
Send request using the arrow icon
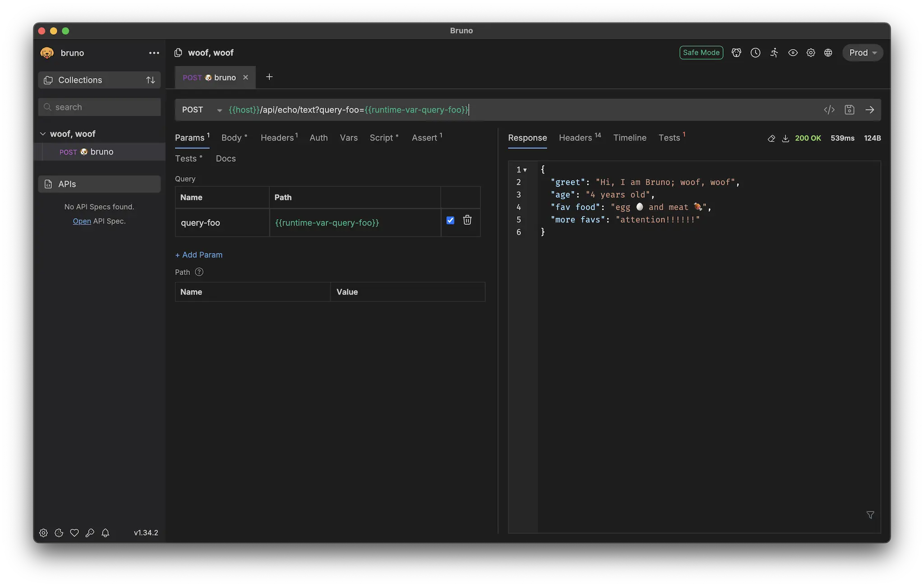pyautogui.click(x=869, y=110)
